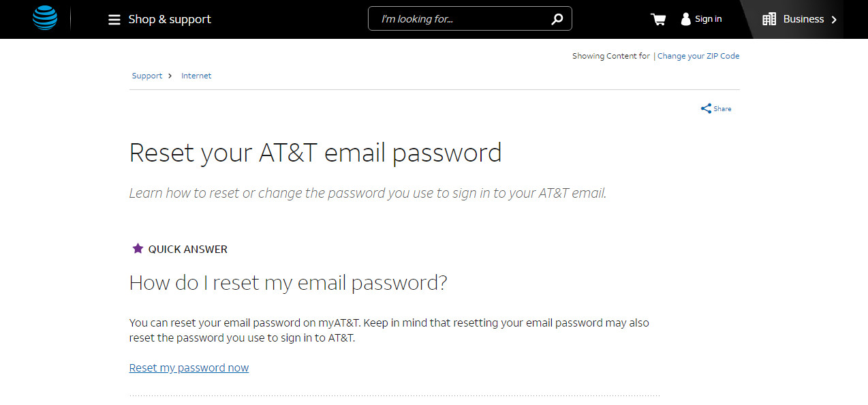Open the shopping cart
Image resolution: width=868 pixels, height=405 pixels.
click(657, 19)
